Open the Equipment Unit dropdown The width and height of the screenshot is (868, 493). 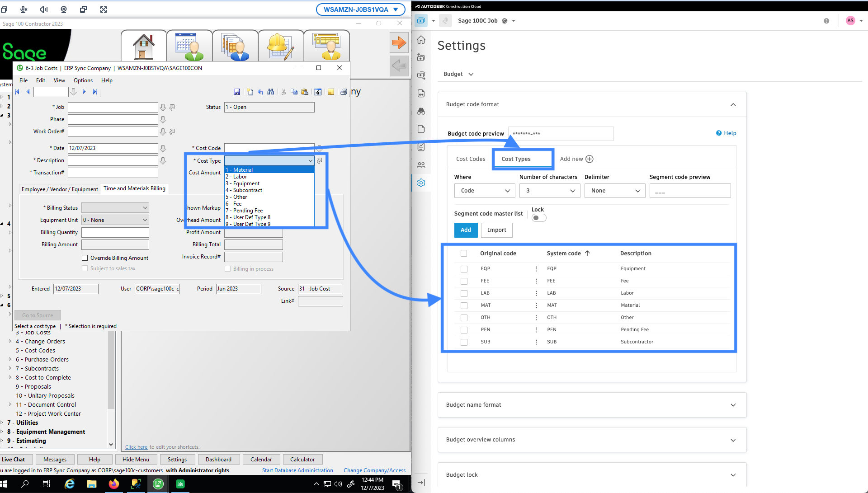coord(115,220)
